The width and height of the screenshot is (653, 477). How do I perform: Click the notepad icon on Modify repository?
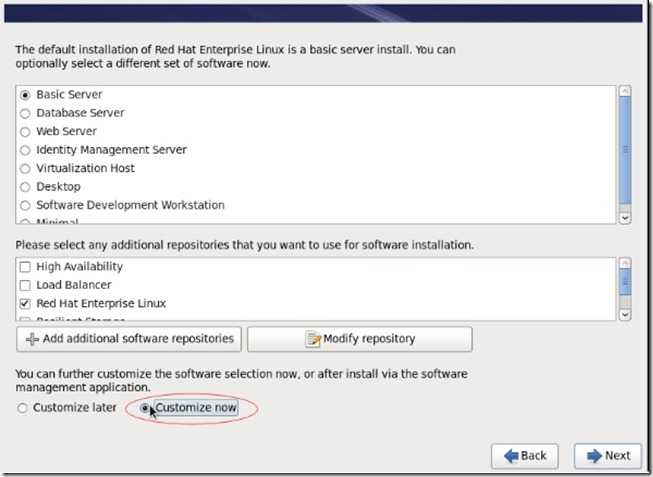point(313,339)
